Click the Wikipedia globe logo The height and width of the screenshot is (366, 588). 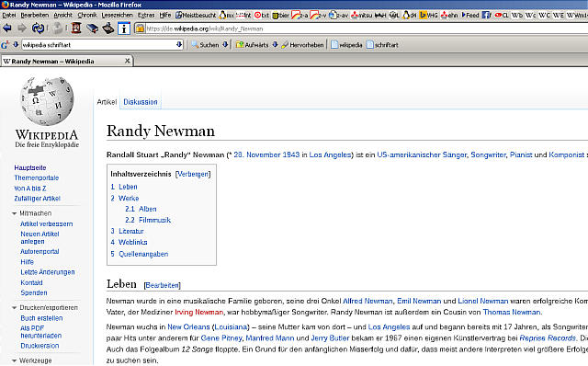[47, 101]
